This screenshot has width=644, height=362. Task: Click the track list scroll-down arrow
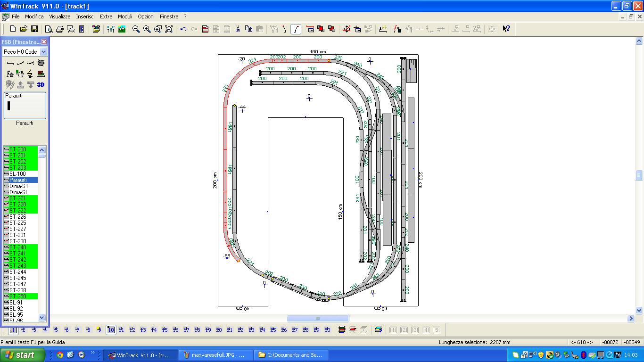pyautogui.click(x=42, y=318)
